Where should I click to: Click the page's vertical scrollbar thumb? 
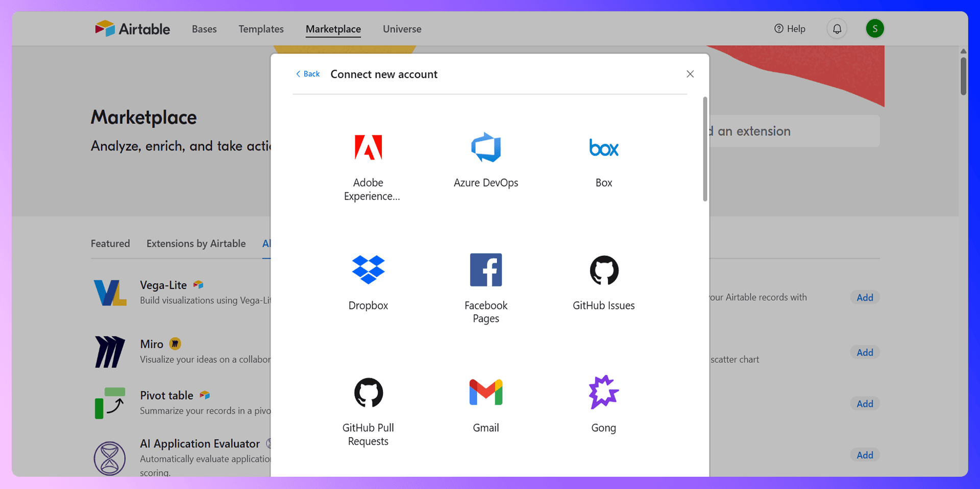pos(963,76)
